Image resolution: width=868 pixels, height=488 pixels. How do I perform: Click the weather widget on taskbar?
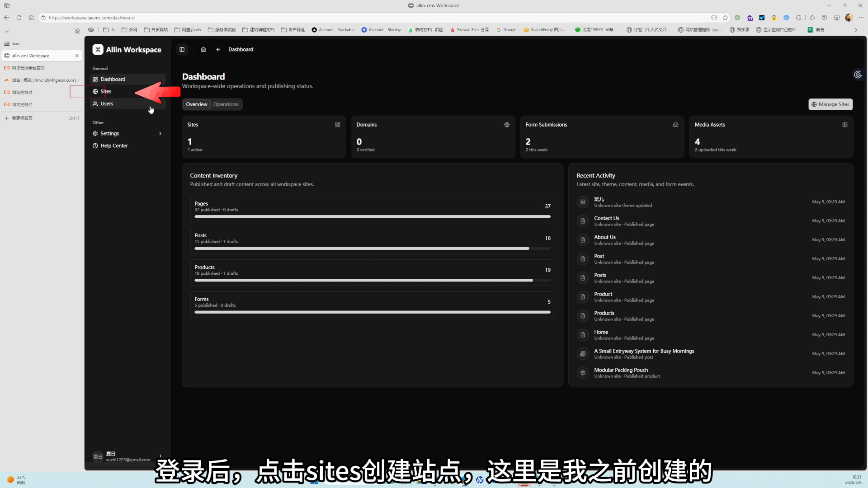(17, 479)
